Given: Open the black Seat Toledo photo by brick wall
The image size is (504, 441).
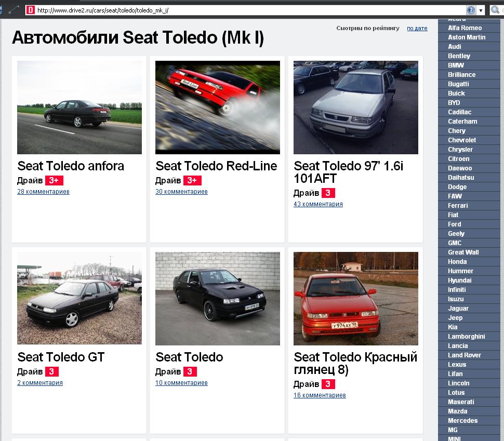Looking at the screenshot, I should pyautogui.click(x=218, y=299).
